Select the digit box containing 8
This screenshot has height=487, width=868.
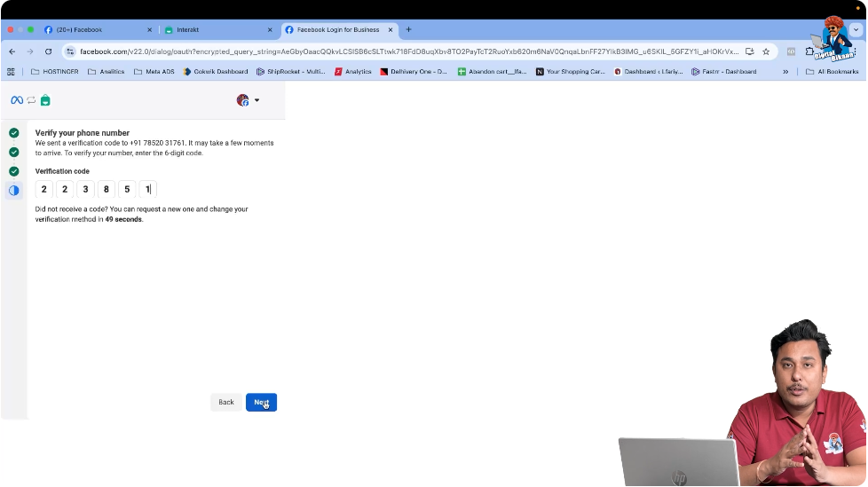click(107, 189)
